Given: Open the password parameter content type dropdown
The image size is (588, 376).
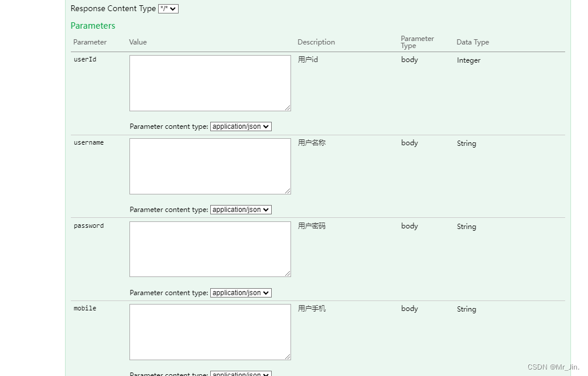Looking at the screenshot, I should coord(240,292).
